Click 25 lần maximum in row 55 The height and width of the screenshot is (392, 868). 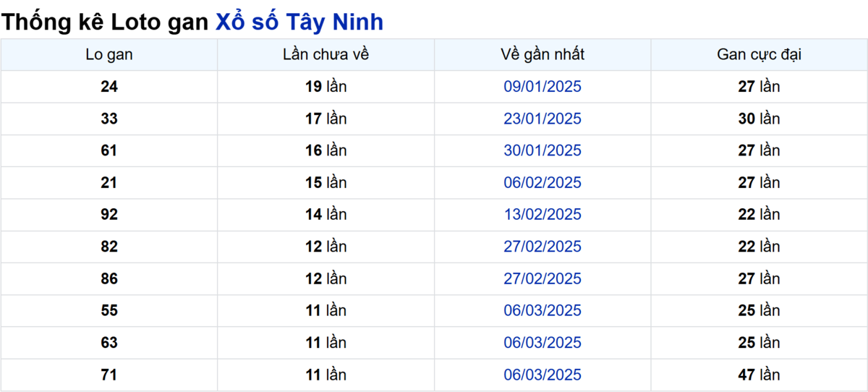(x=759, y=311)
